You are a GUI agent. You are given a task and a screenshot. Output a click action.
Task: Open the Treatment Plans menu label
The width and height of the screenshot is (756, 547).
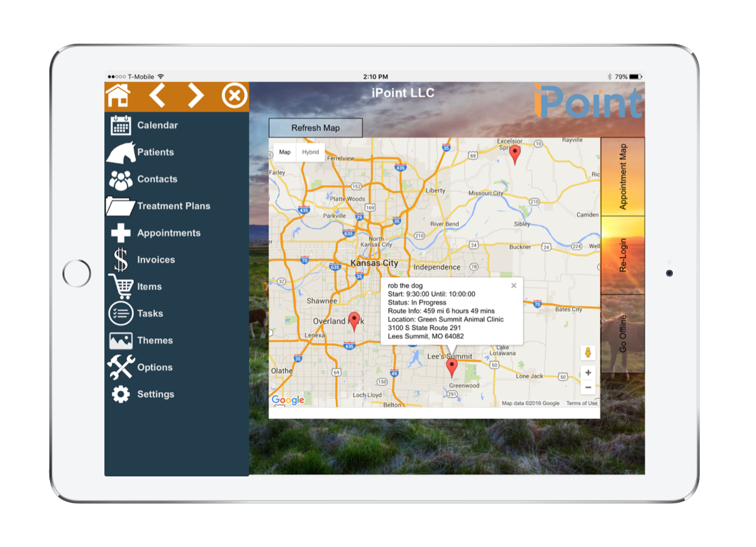tap(174, 206)
